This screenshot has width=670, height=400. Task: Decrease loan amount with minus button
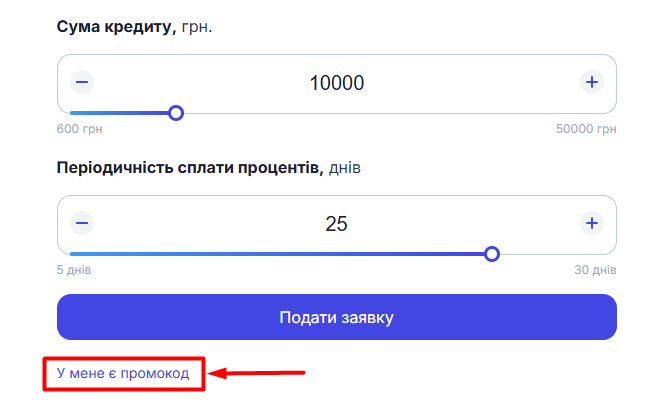click(x=83, y=82)
